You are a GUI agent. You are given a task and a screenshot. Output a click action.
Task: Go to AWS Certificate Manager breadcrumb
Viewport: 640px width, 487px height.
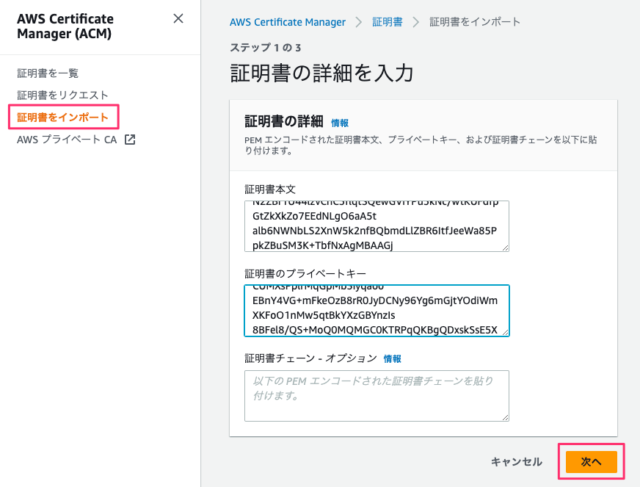[287, 22]
